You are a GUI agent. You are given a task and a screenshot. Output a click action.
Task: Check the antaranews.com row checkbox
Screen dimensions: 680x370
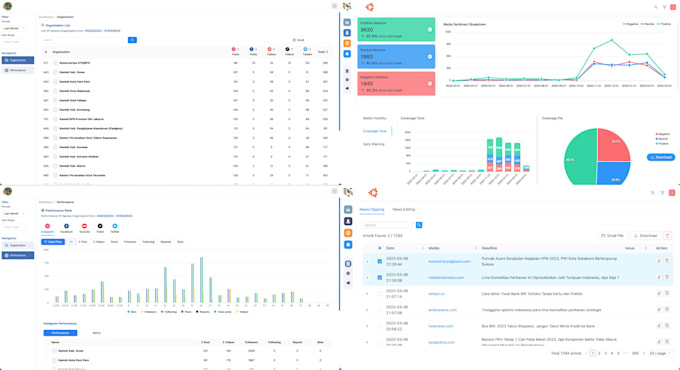379,310
